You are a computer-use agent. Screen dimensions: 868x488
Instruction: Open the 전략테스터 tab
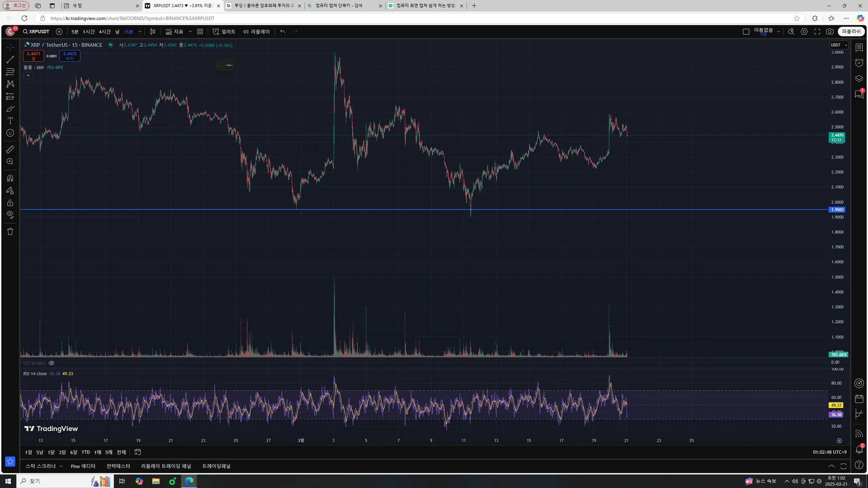[118, 466]
